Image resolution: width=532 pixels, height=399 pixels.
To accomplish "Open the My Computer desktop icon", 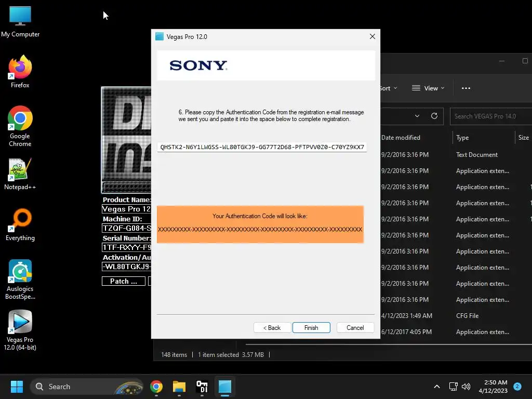I will tap(20, 22).
